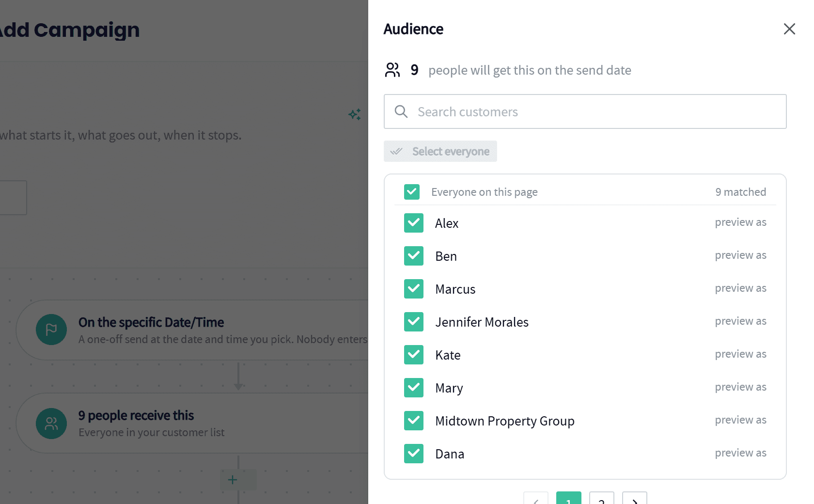Click the audience icon on receive step
814x504 pixels.
tap(51, 424)
